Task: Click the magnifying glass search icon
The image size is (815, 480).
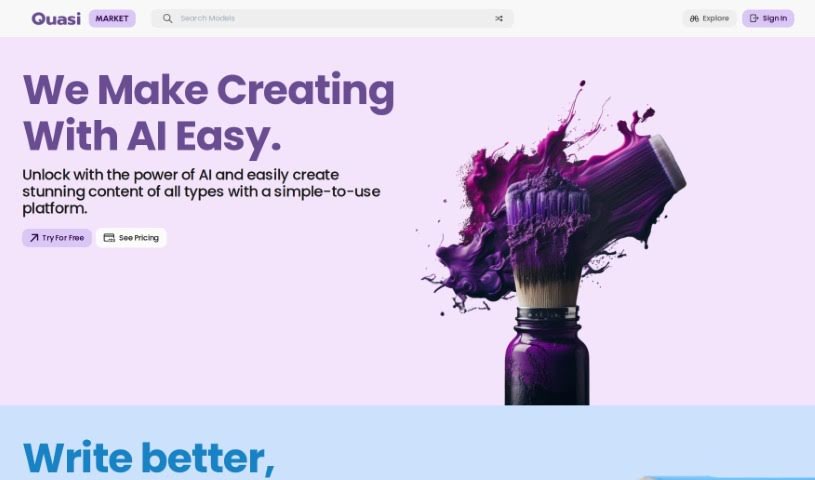Action: [167, 19]
